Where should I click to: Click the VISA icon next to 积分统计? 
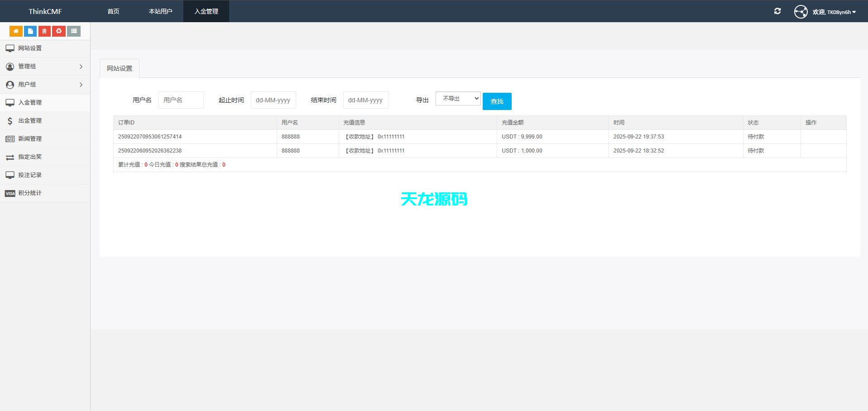[x=10, y=193]
